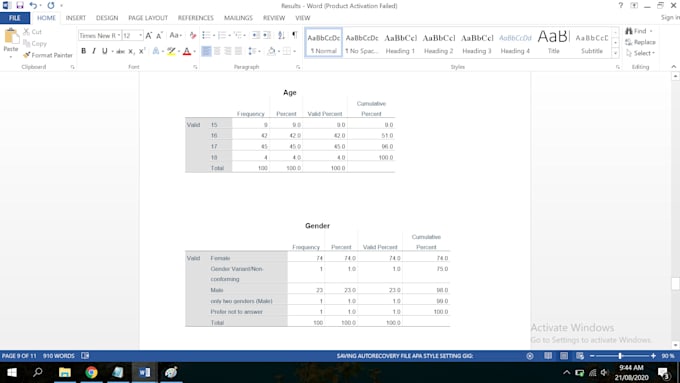Switch to PAGE LAYOUT tab

click(x=148, y=18)
